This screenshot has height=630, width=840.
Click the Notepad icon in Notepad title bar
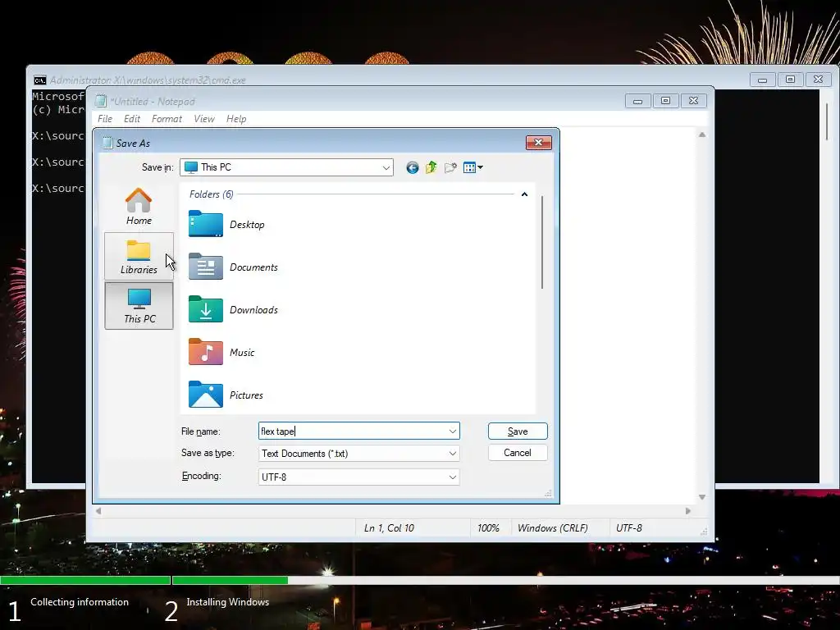click(x=101, y=101)
